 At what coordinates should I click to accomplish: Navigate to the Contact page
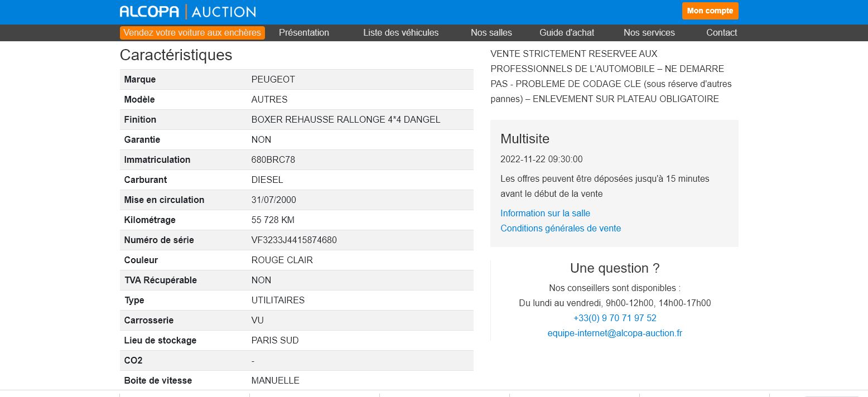pos(721,33)
